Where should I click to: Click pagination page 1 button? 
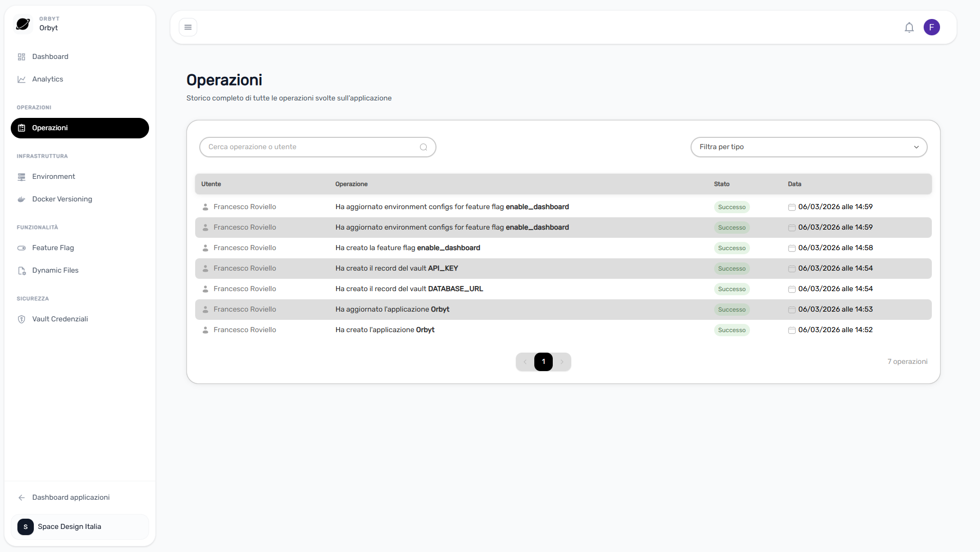coord(544,362)
